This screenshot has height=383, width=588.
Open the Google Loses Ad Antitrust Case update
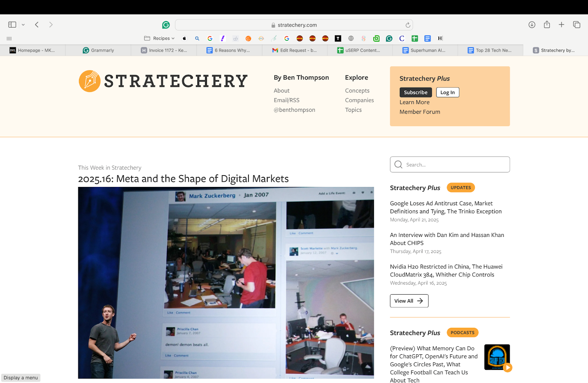[446, 207]
